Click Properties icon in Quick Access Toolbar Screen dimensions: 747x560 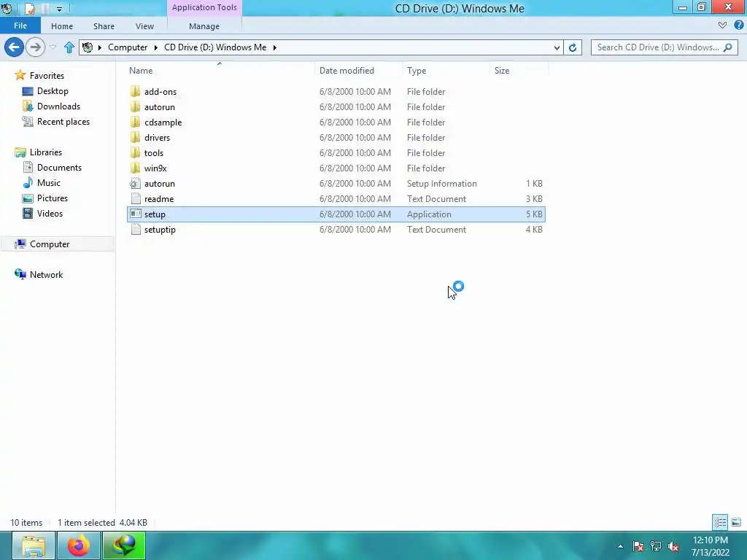[30, 9]
